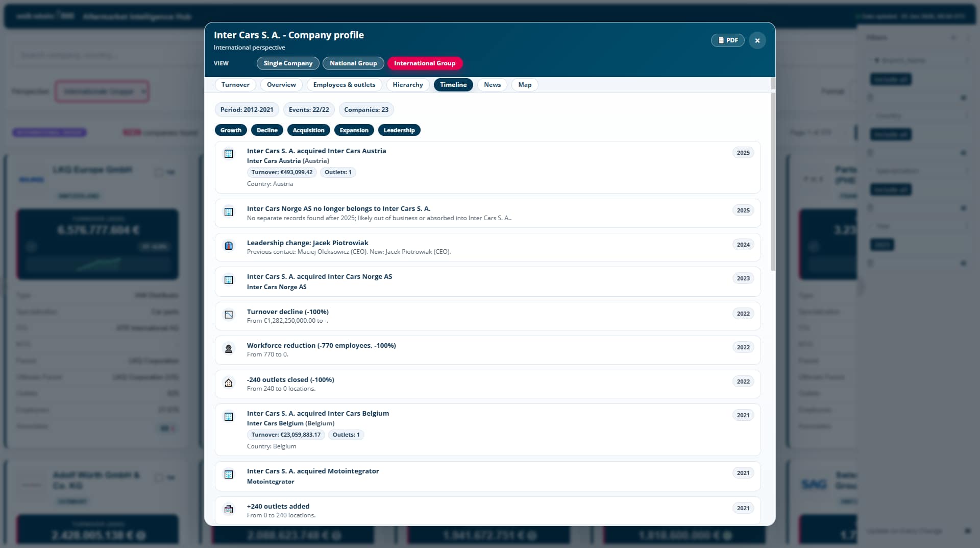The image size is (980, 548).
Task: Select the Outlets: 1 chip under Inter Cars Belgium
Action: point(346,435)
